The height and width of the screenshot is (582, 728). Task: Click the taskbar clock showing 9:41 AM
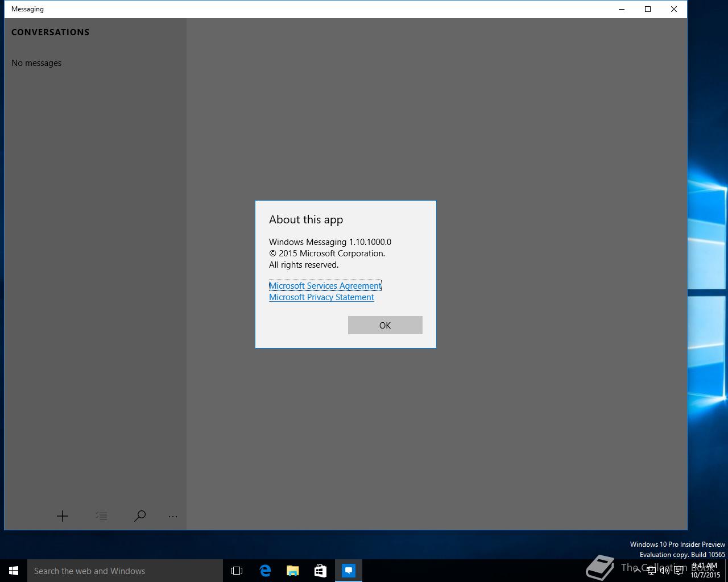[705, 570]
